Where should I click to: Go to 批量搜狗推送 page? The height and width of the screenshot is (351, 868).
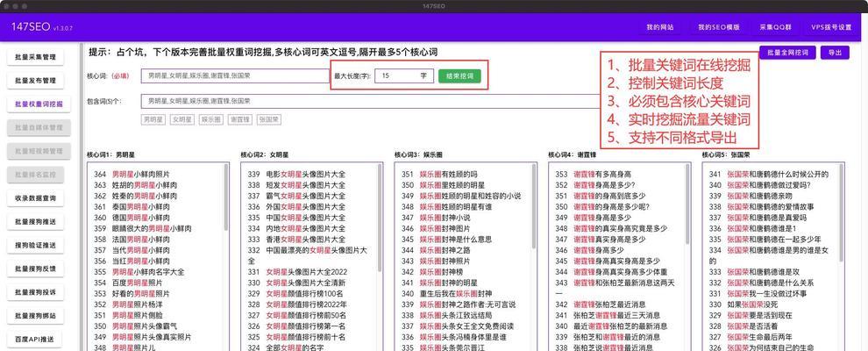point(39,221)
